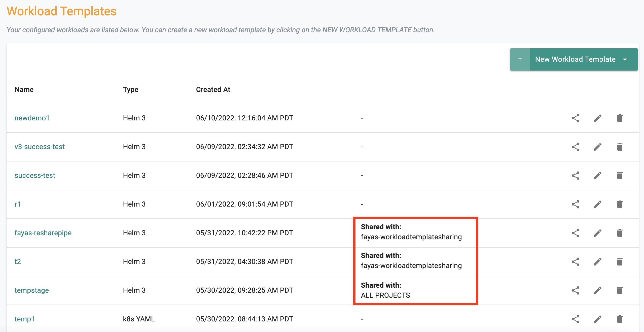Screen dimensions: 644x332
Task: Edit the temp1 template
Action: click(x=598, y=319)
